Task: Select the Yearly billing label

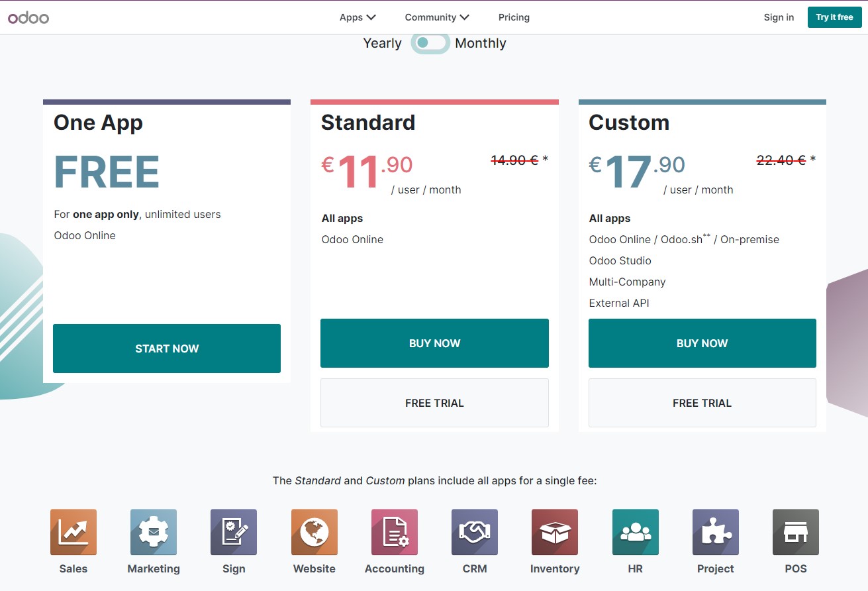Action: pyautogui.click(x=382, y=43)
